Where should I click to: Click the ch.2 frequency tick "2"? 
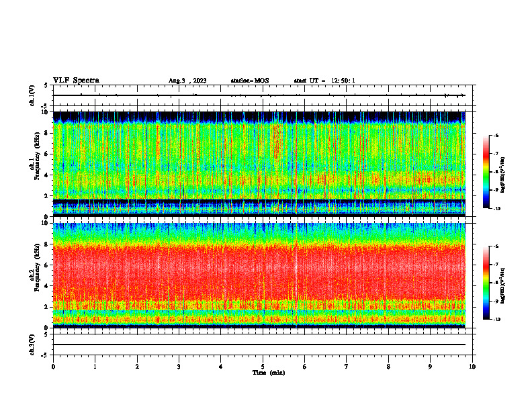[46, 307]
